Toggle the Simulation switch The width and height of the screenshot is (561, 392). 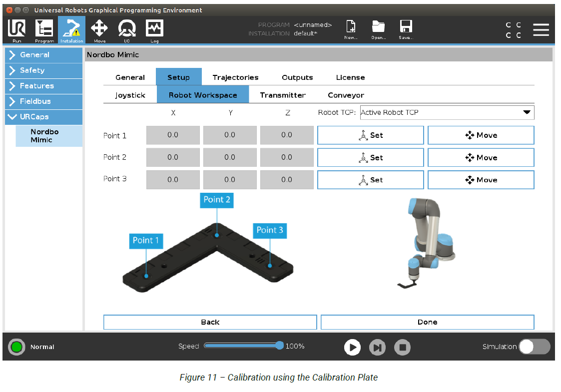pos(535,347)
